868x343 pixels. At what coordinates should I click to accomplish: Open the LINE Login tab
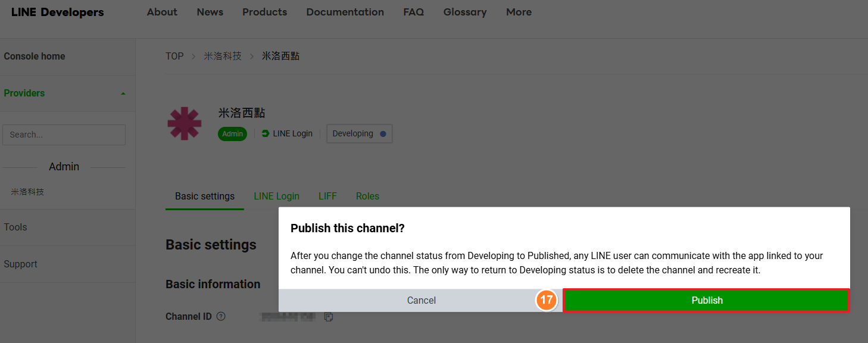click(x=276, y=196)
